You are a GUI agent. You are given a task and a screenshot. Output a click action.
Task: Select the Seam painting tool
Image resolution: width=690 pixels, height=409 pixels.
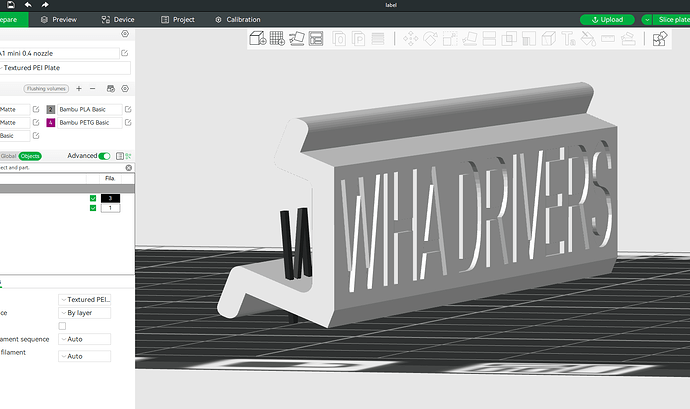click(549, 39)
